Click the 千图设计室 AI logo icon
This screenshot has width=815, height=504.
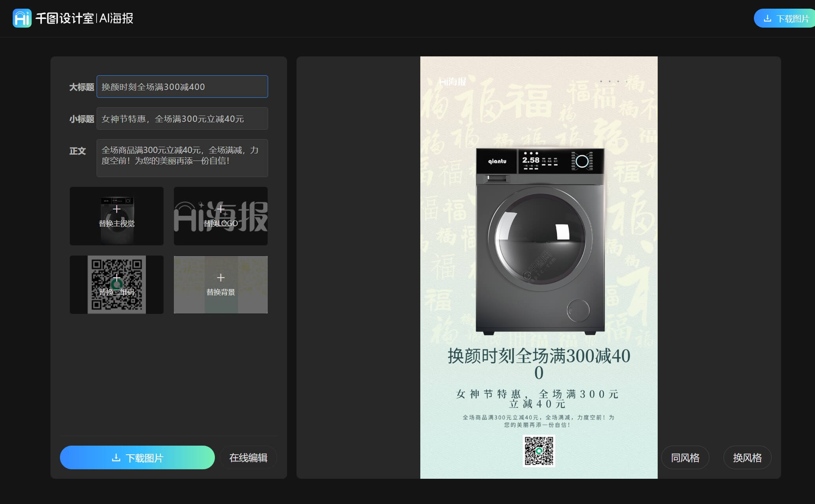pos(22,18)
